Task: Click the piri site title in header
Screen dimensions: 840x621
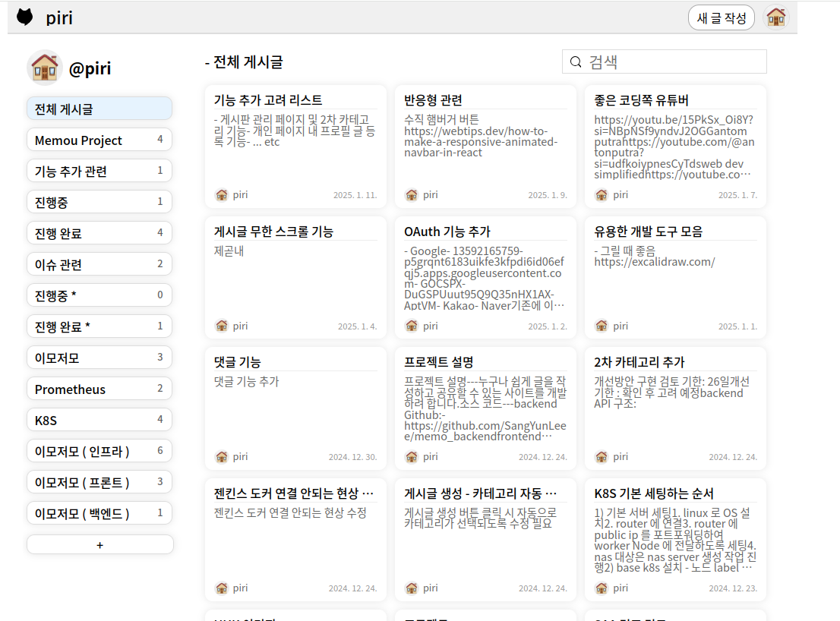Action: point(59,17)
